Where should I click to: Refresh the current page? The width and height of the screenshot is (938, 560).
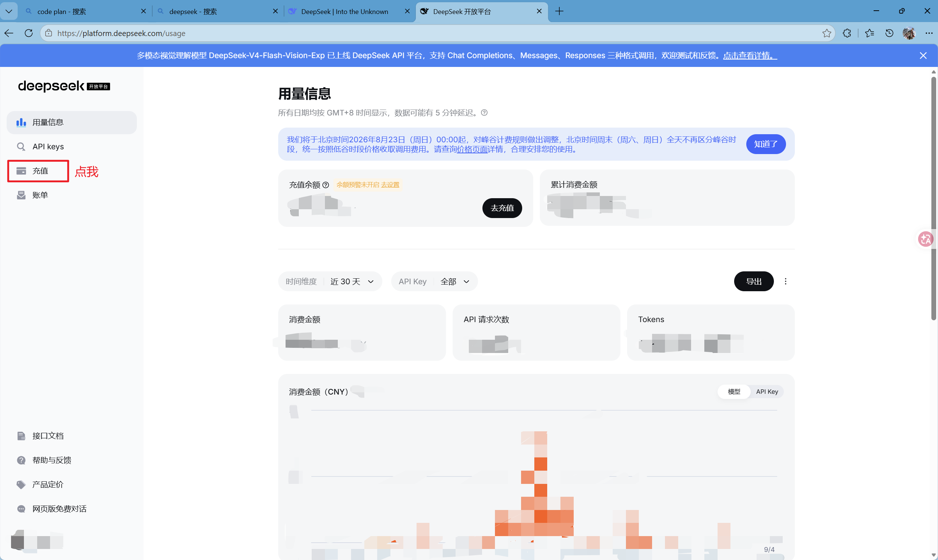point(29,33)
